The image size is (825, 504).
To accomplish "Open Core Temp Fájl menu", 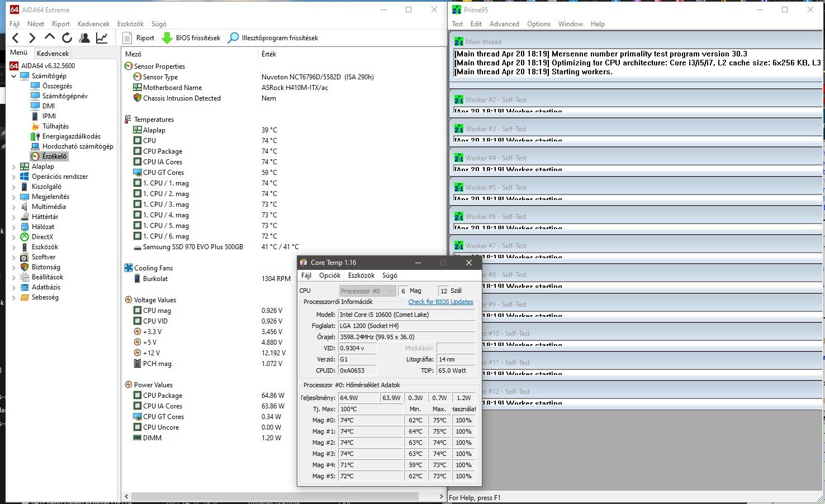I will pyautogui.click(x=306, y=275).
